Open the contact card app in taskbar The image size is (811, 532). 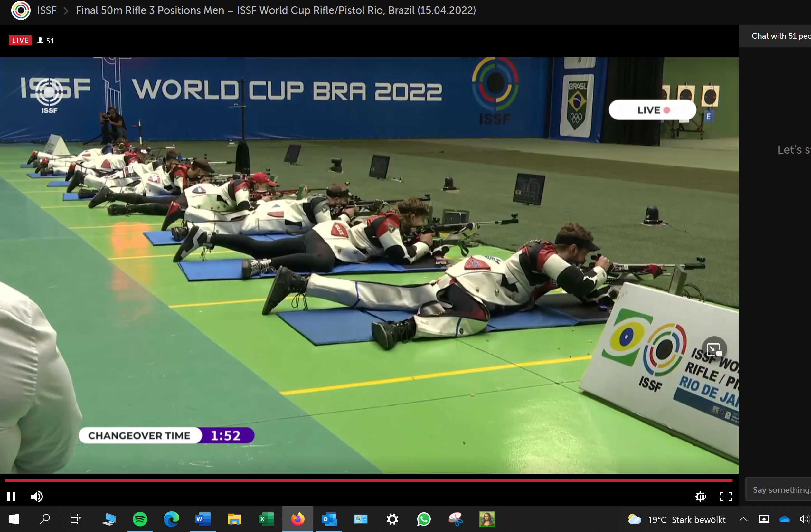tap(361, 519)
